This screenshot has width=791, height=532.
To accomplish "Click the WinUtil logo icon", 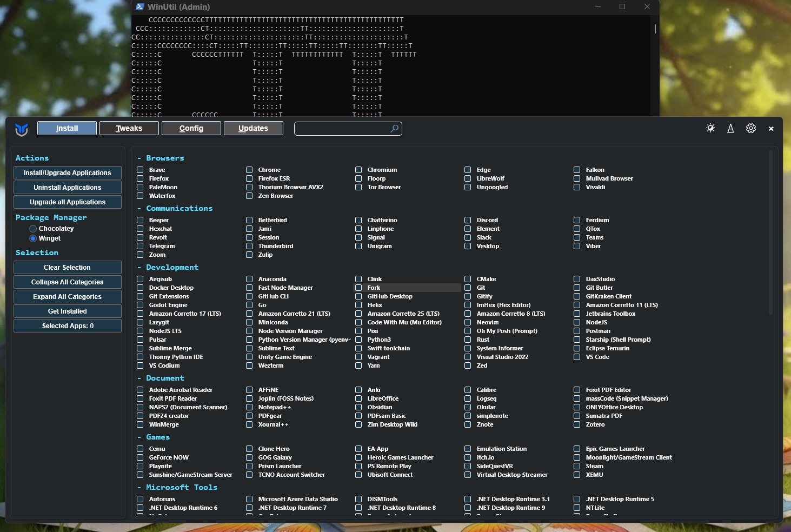I will point(22,129).
